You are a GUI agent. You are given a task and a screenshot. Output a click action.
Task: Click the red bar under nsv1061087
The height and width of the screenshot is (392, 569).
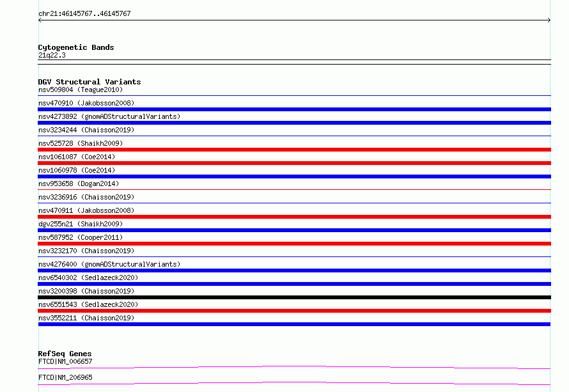(294, 163)
